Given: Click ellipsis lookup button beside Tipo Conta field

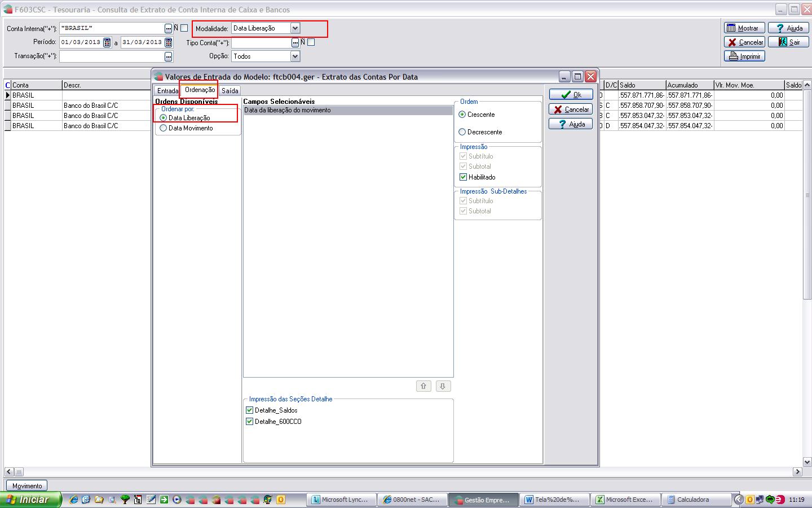Looking at the screenshot, I should tap(295, 42).
